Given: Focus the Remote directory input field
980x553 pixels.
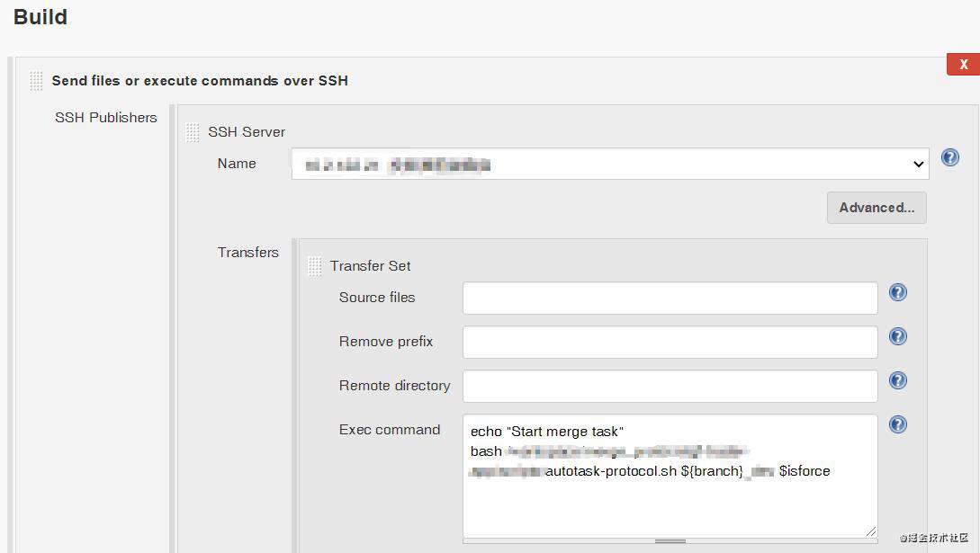Looking at the screenshot, I should pos(670,387).
